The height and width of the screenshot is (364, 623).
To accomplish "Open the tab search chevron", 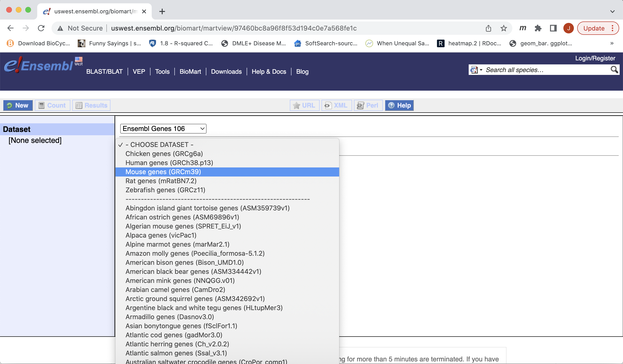I will [x=612, y=11].
